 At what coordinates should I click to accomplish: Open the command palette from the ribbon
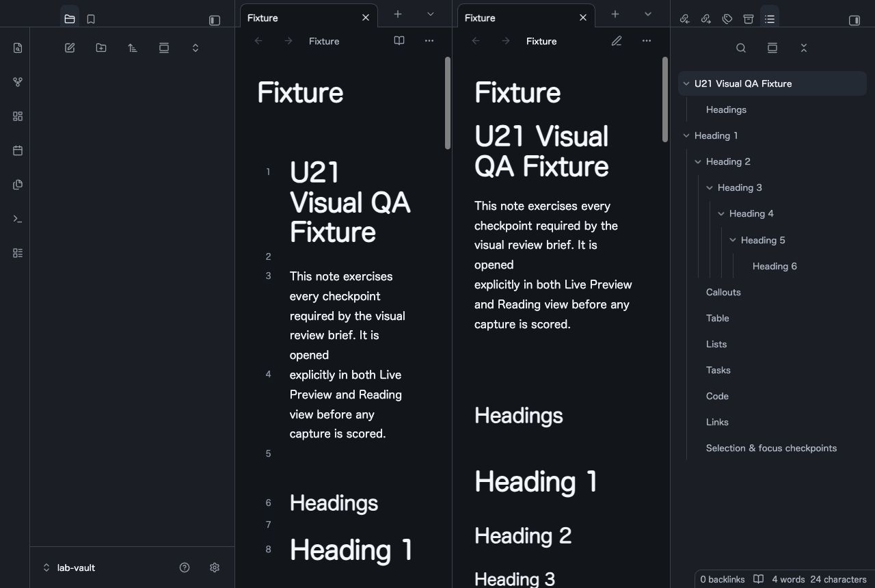[x=18, y=219]
